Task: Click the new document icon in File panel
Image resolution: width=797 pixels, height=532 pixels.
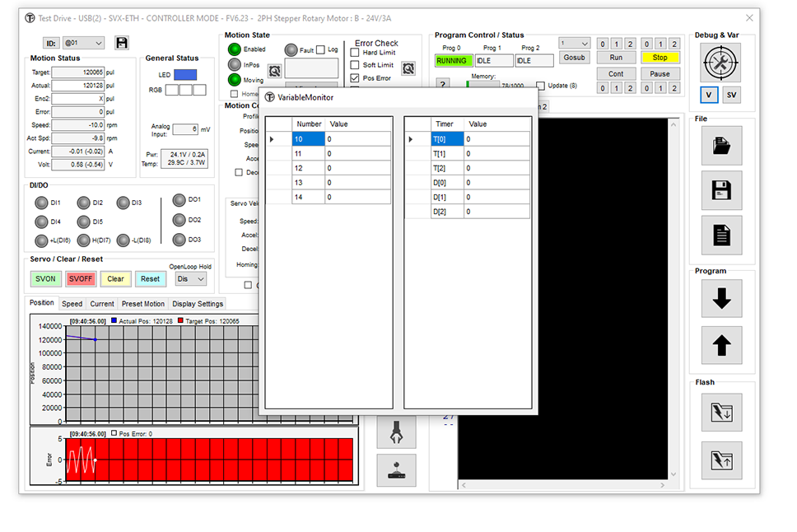Action: pyautogui.click(x=721, y=236)
